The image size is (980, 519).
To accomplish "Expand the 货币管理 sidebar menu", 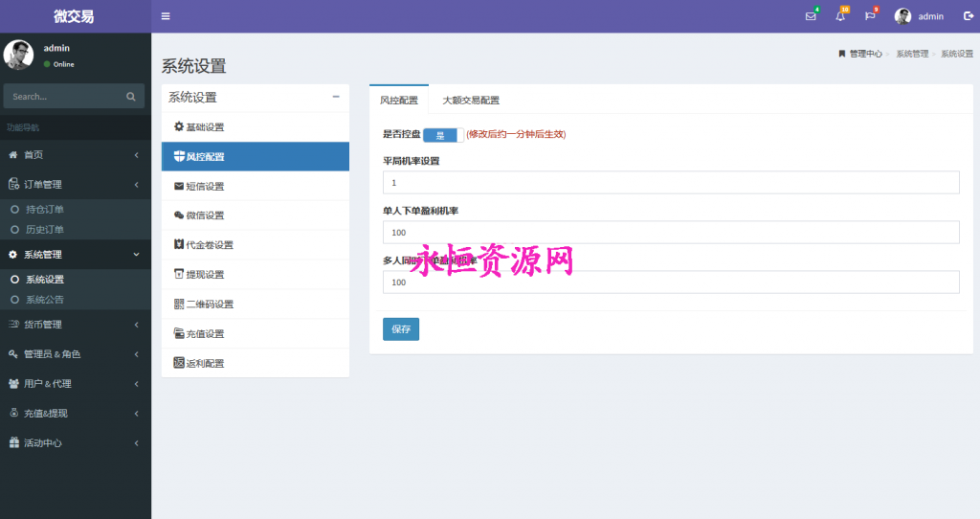I will (x=75, y=325).
